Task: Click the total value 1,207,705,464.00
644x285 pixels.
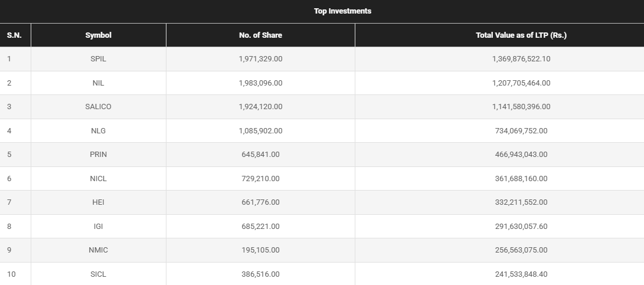Action: coord(521,83)
